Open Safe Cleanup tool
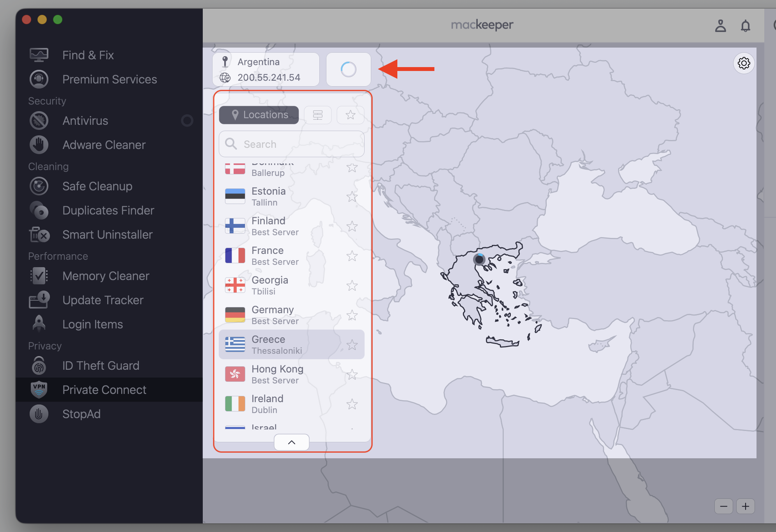The height and width of the screenshot is (532, 776). coord(109,186)
